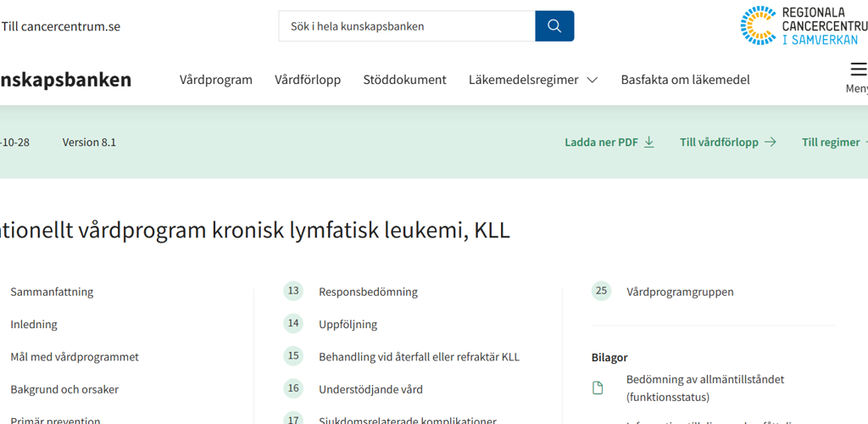Click the Version 8.1 text
This screenshot has height=424, width=868.
click(x=89, y=142)
